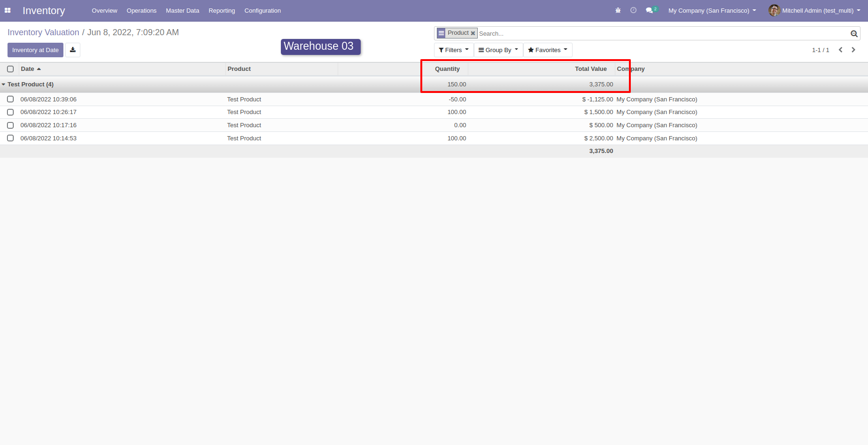Go to next page arrow

[853, 50]
